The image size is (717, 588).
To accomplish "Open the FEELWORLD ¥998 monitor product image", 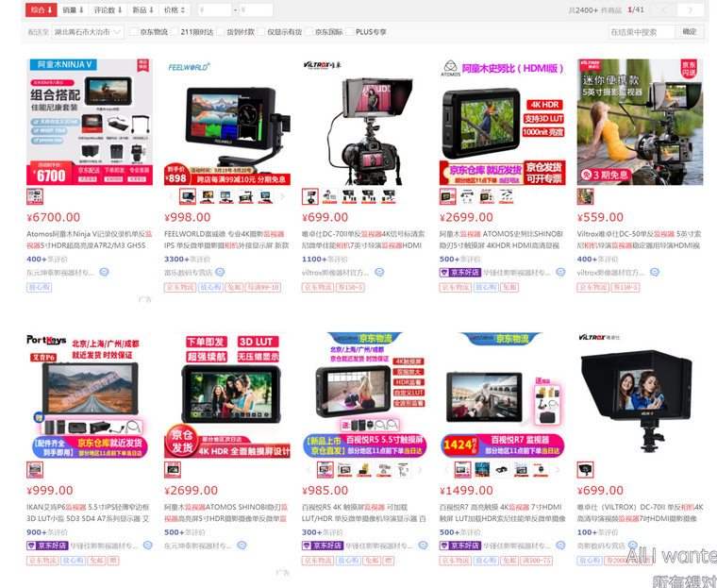I will [227, 122].
